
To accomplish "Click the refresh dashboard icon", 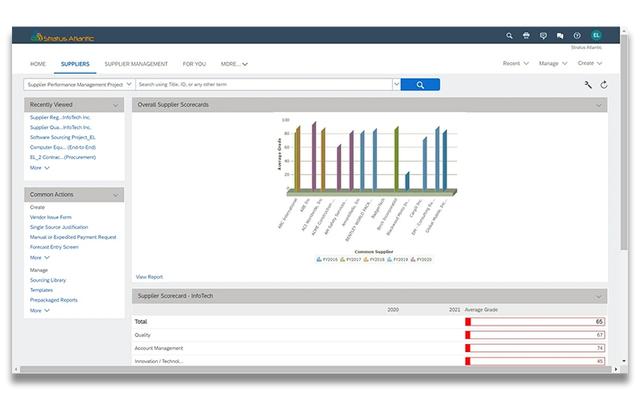I will click(x=604, y=85).
